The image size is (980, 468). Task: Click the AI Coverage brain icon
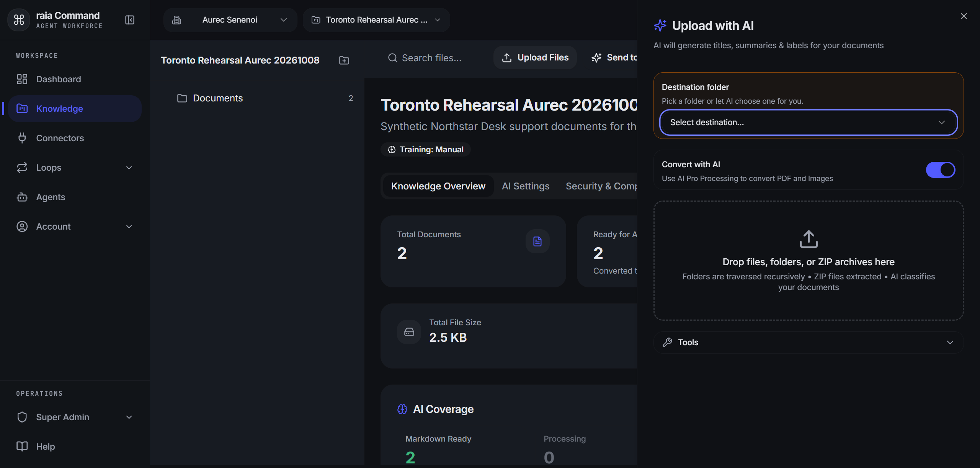pyautogui.click(x=402, y=409)
